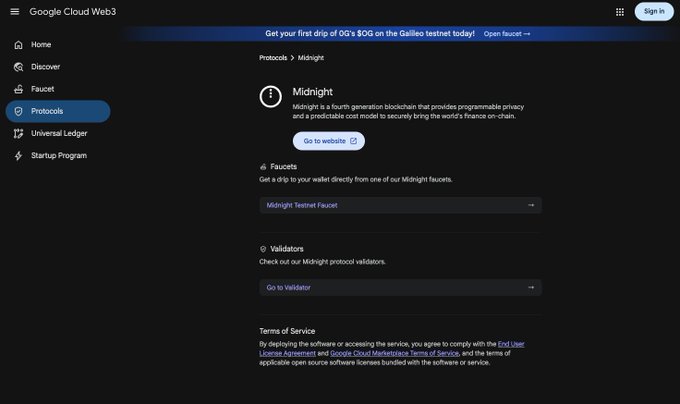
Task: Click the breadcrumb chevron separator
Action: pyautogui.click(x=292, y=58)
